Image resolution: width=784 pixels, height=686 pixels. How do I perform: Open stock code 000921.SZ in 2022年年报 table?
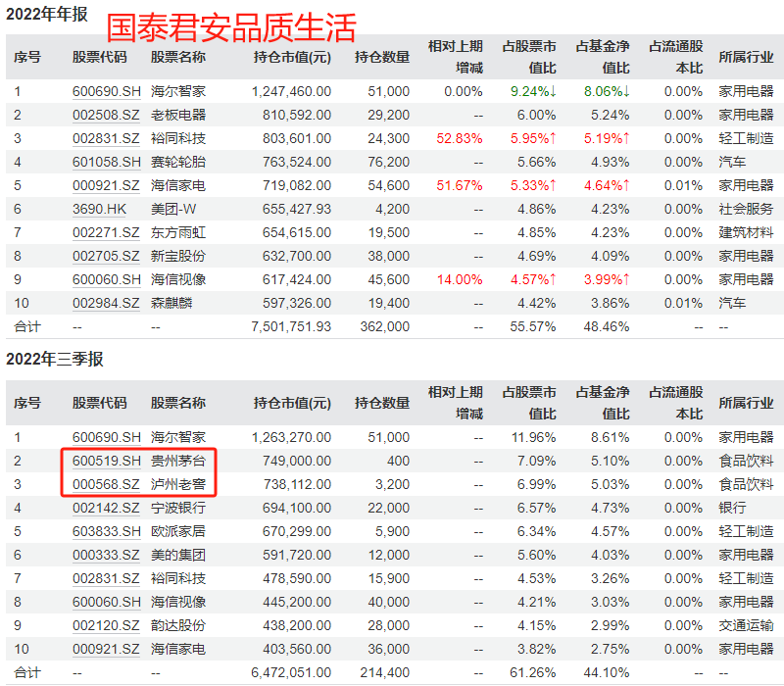click(x=106, y=185)
